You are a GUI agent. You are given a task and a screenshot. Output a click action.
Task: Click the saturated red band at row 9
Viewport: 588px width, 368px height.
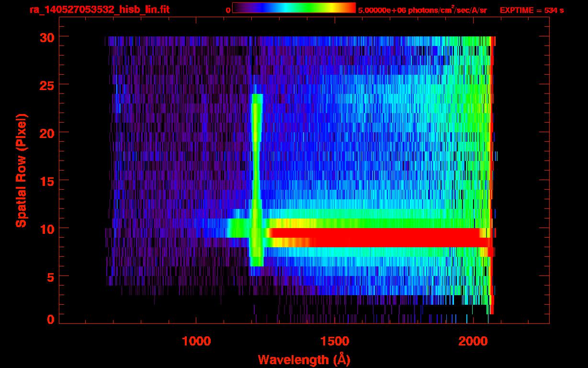376,238
